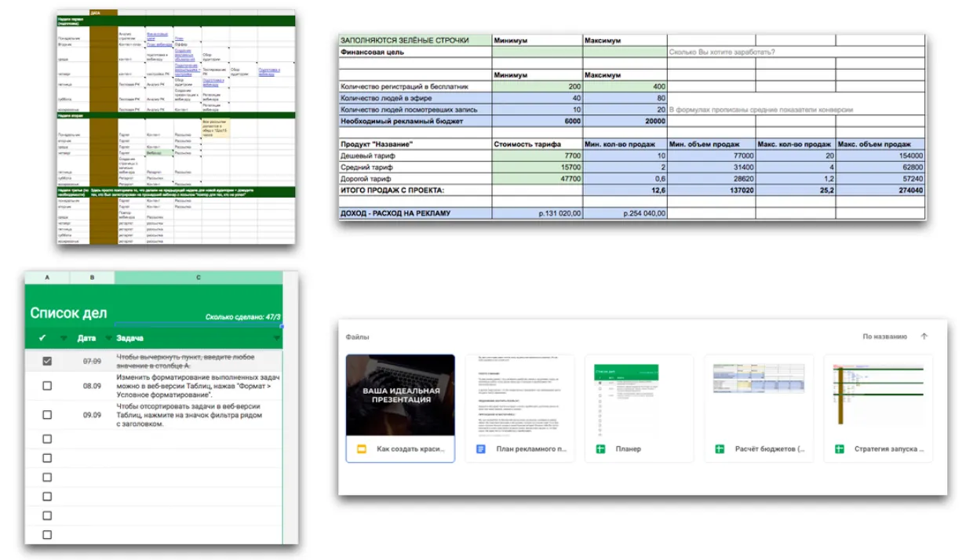Check the box for the 08.09 task
973x560 pixels.
(47, 386)
